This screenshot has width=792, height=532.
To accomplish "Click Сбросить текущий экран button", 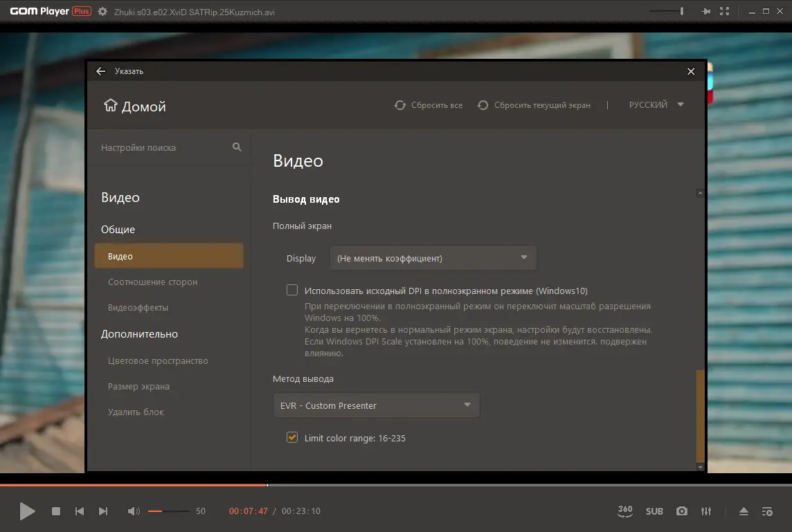I will click(534, 105).
